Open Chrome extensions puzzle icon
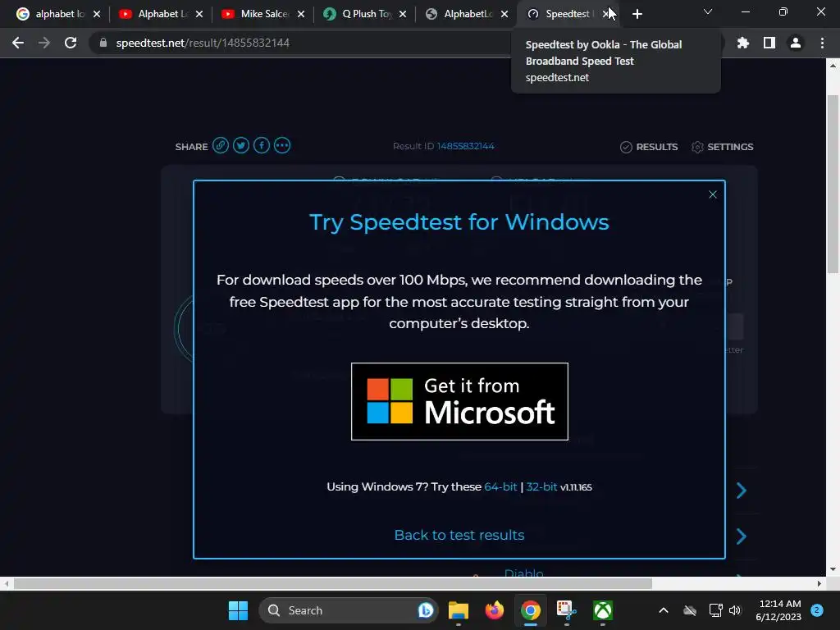 tap(743, 43)
